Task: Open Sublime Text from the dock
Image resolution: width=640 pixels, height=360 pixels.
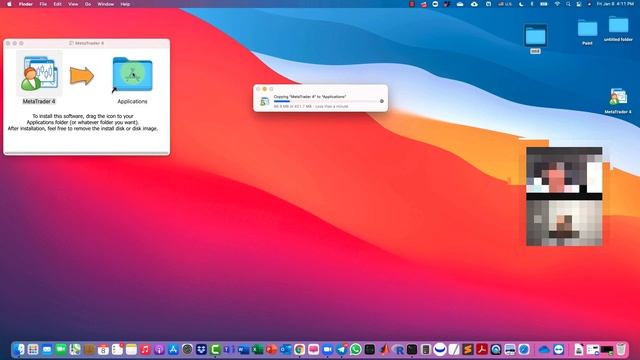Action: click(468, 349)
